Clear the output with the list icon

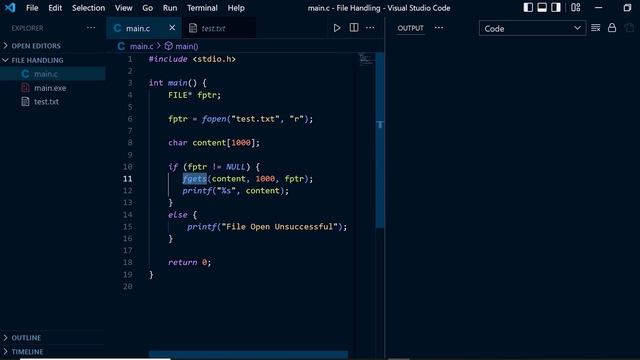pos(596,28)
